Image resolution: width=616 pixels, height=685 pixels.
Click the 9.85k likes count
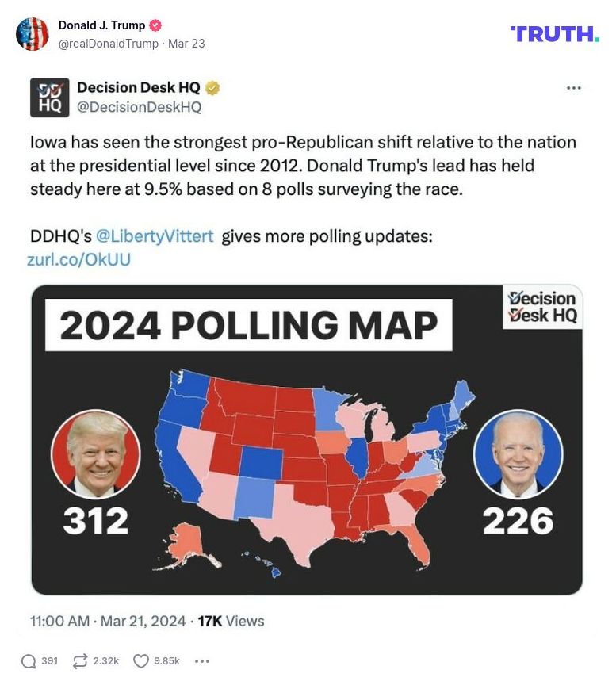point(166,660)
